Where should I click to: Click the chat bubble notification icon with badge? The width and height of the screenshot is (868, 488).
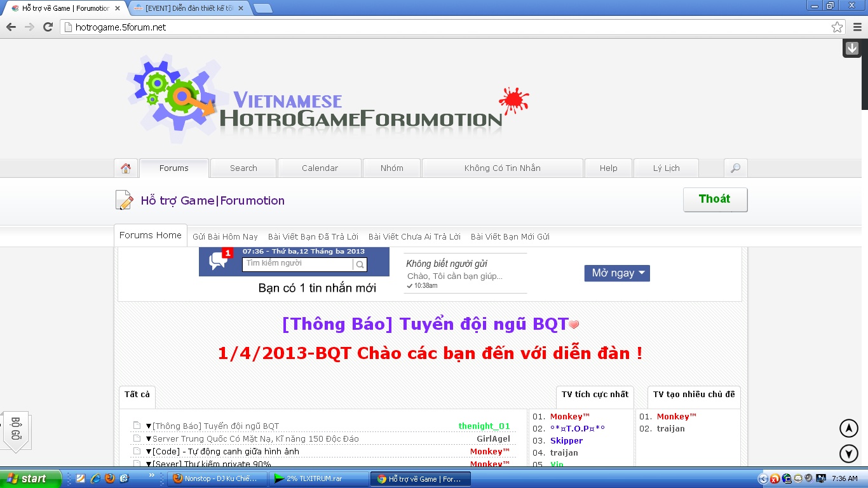[x=220, y=259]
